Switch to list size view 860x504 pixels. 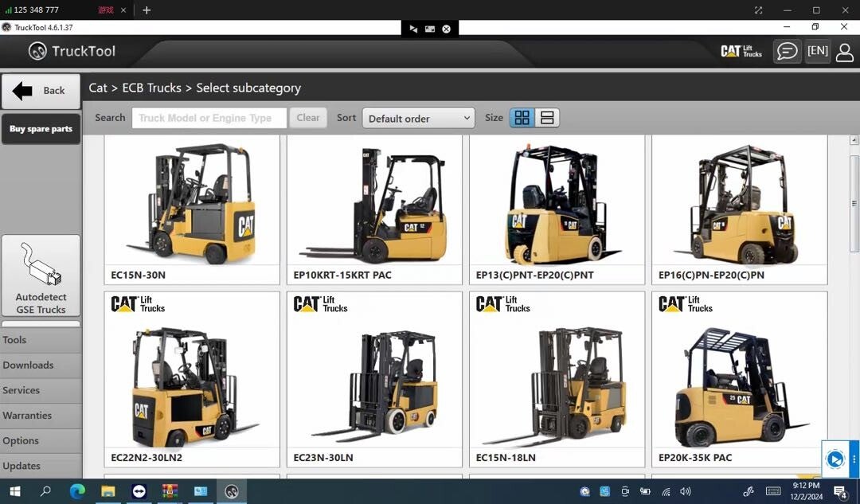547,118
